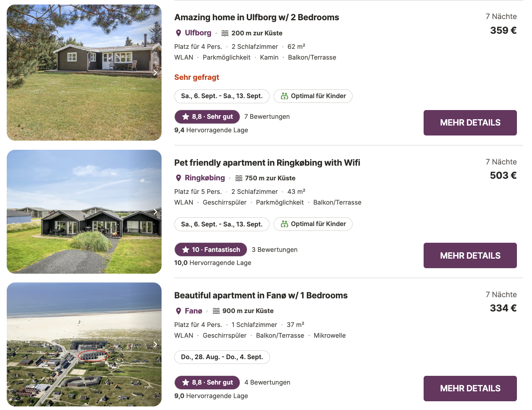Click the location pin icon beside Ringkøbing
This screenshot has width=532, height=410.
[x=179, y=178]
